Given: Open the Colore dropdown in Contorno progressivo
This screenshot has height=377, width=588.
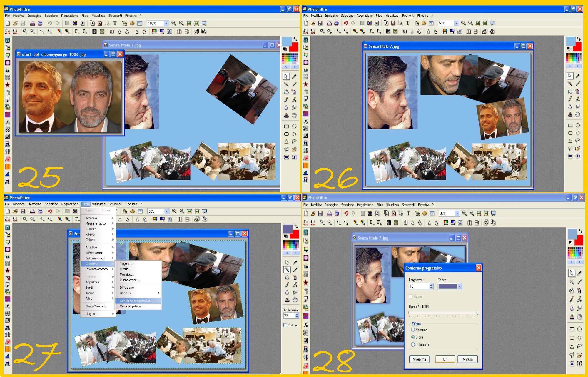Looking at the screenshot, I should (460, 286).
